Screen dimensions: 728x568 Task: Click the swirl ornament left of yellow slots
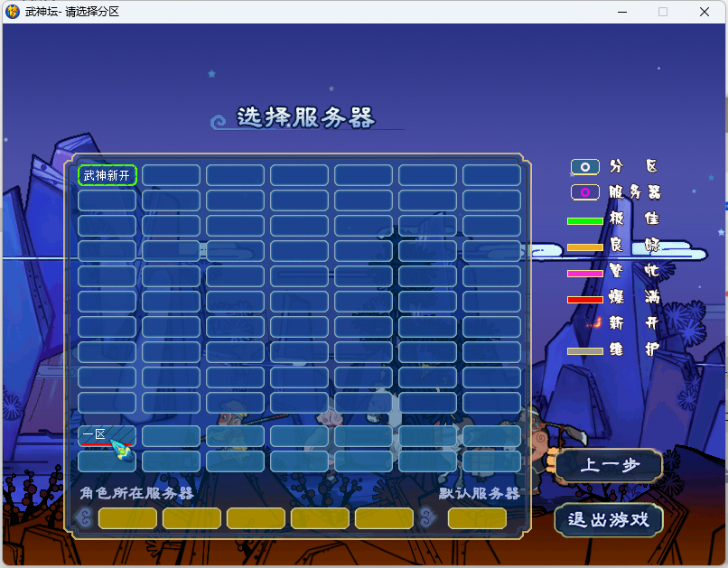tap(85, 517)
